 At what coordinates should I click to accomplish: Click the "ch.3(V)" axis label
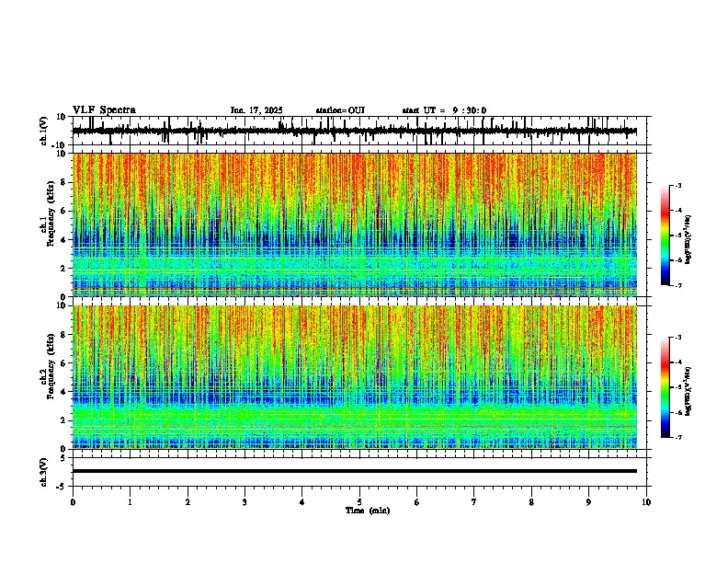44,473
